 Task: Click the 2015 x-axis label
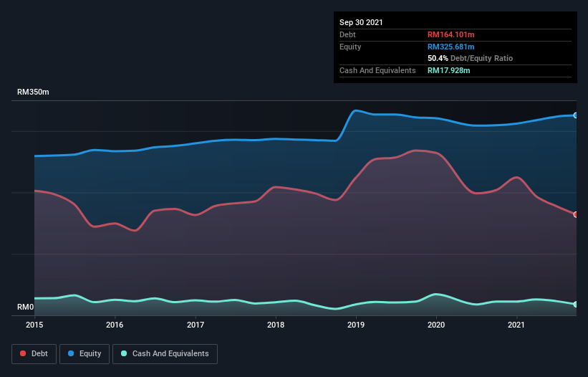click(x=34, y=325)
